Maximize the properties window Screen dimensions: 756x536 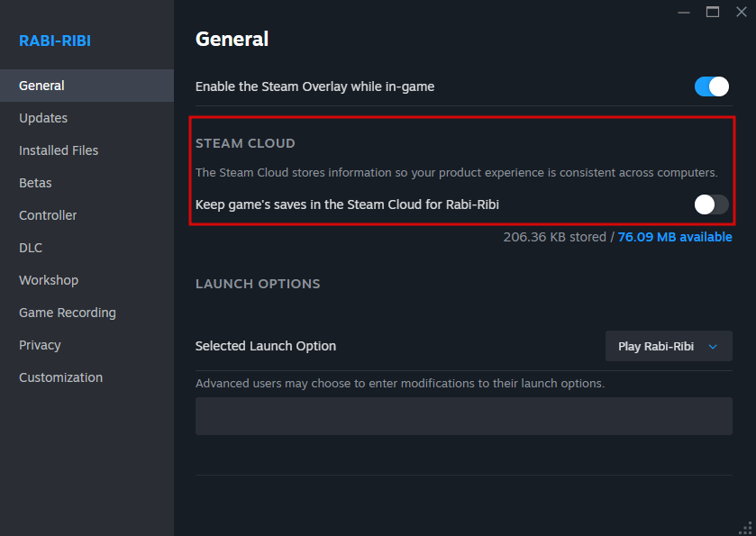pos(713,12)
